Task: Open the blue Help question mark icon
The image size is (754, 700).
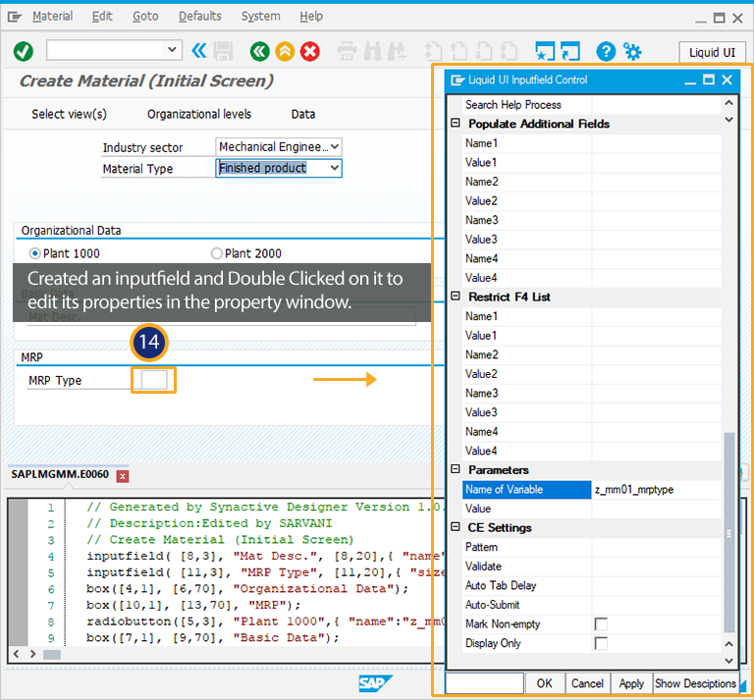Action: (606, 51)
